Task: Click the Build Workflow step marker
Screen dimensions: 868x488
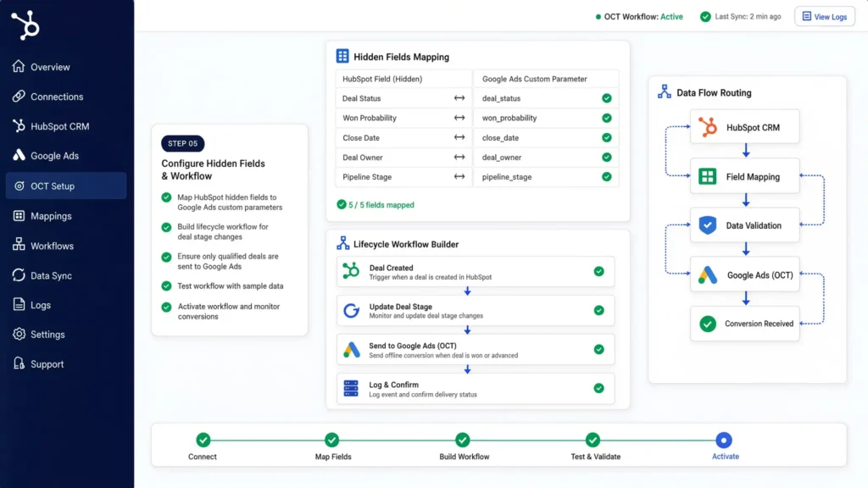Action: (x=463, y=440)
